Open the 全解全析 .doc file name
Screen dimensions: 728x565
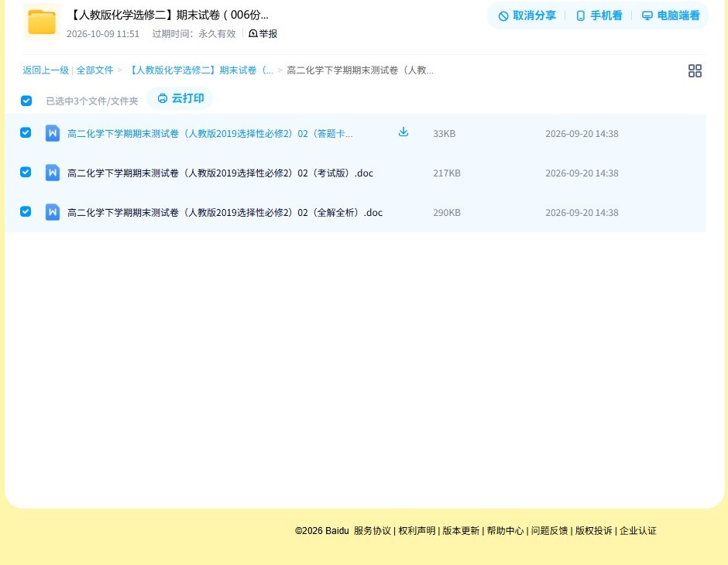225,212
